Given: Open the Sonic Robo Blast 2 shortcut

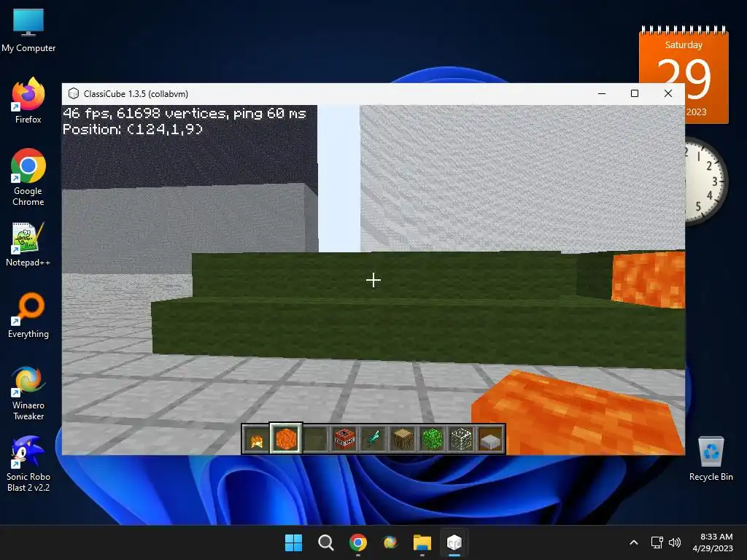Looking at the screenshot, I should [x=28, y=464].
